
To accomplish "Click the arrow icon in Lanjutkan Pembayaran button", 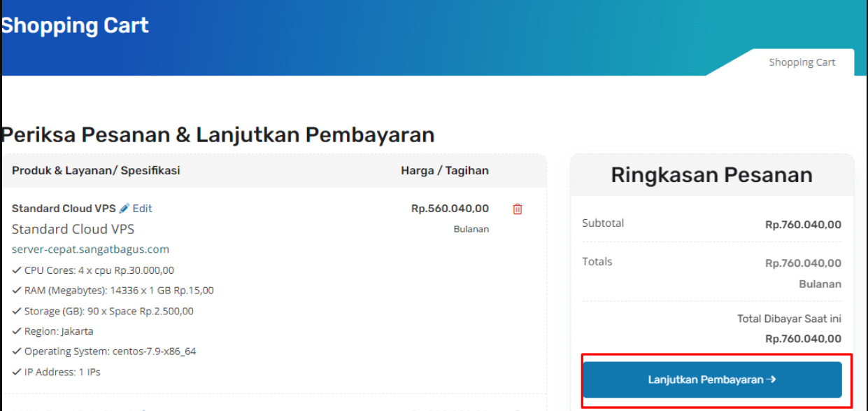I will coord(771,379).
